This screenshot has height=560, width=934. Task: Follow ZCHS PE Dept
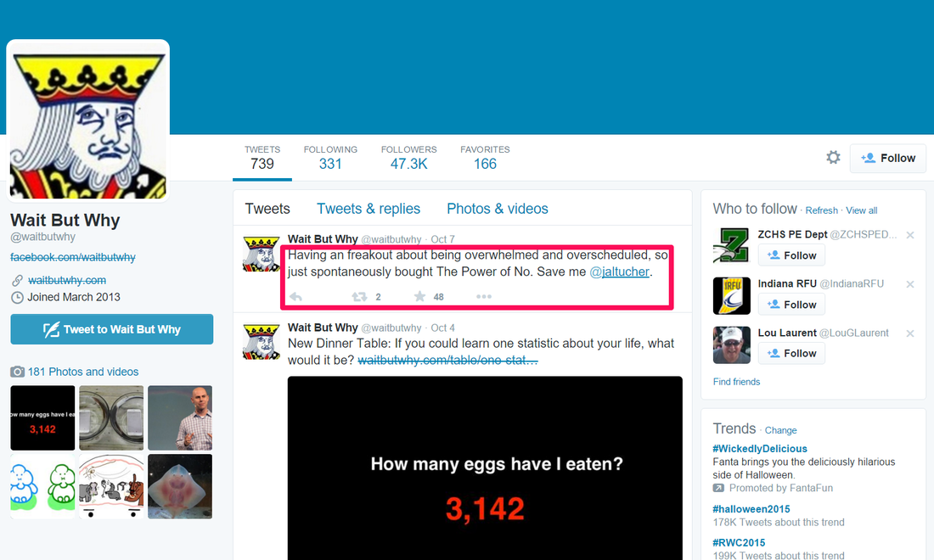[x=791, y=255]
